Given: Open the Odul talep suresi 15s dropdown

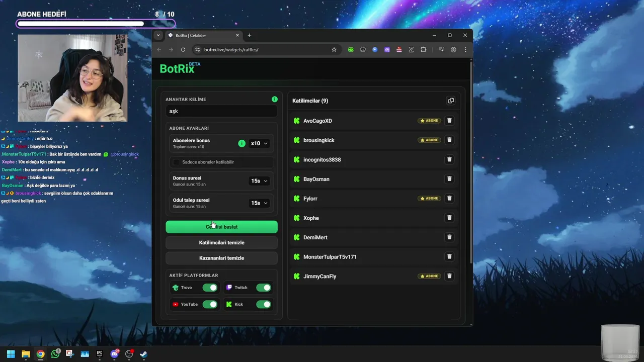Looking at the screenshot, I should [x=259, y=203].
